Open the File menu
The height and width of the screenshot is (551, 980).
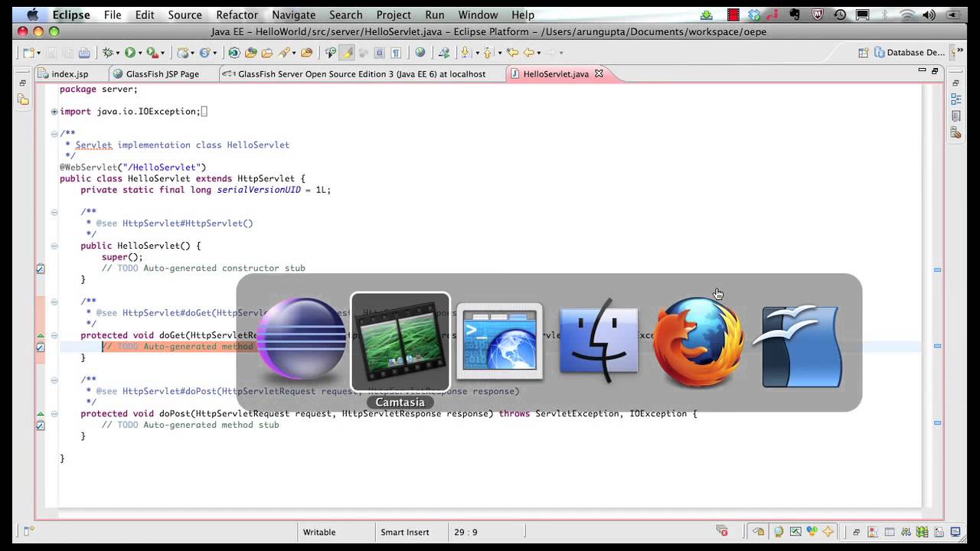click(x=113, y=15)
